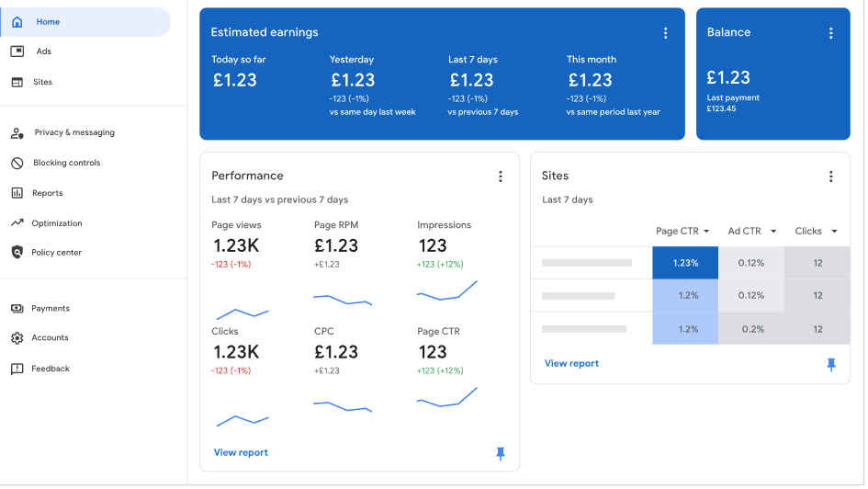Click the Yesterday earnings value
The image size is (868, 489).
click(355, 81)
